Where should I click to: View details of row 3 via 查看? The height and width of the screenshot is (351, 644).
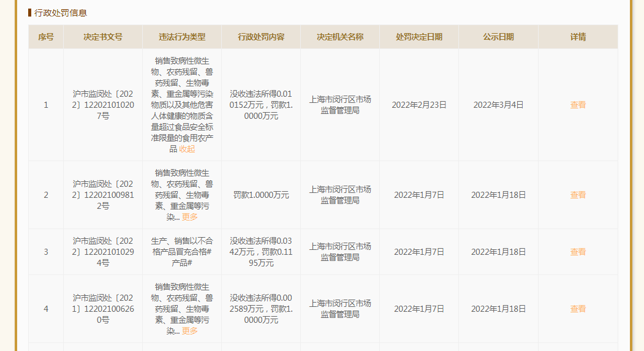pos(578,252)
